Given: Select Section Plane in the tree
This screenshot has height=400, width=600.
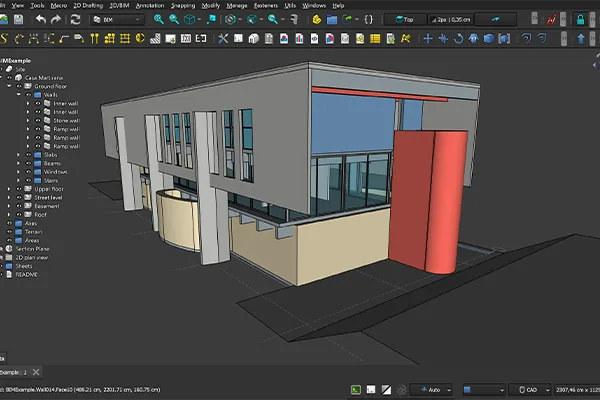Looking at the screenshot, I should tap(32, 249).
